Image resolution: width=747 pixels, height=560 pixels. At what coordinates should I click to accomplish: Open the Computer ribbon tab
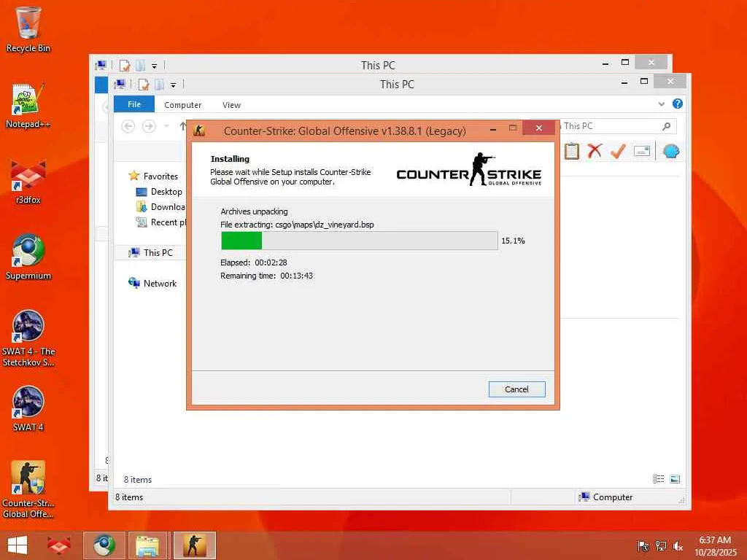click(x=183, y=105)
